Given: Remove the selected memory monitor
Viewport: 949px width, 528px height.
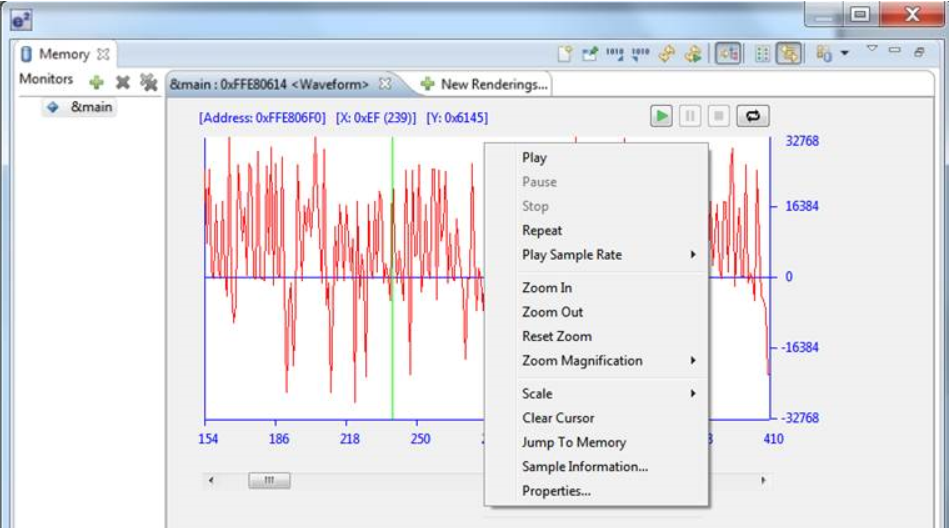Looking at the screenshot, I should (x=122, y=82).
